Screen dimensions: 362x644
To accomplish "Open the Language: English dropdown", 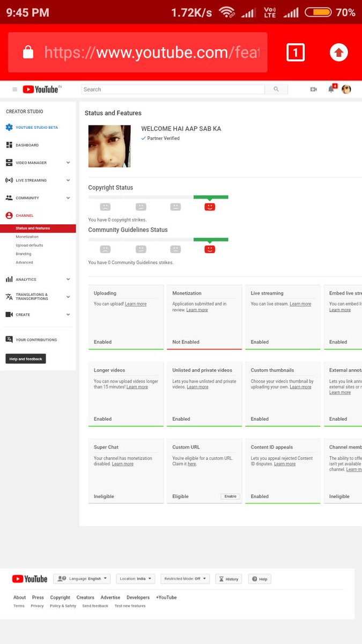I will 82,579.
